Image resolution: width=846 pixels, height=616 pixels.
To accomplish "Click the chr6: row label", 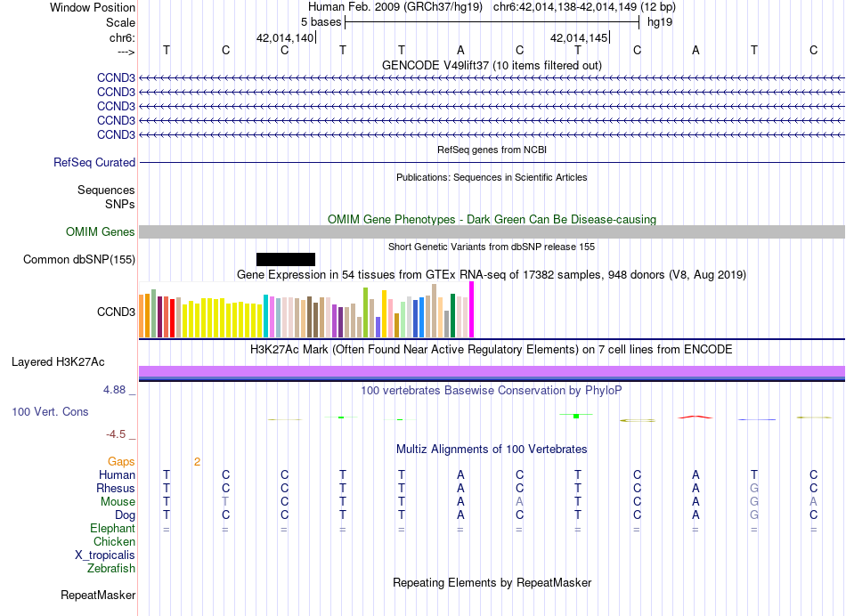I will point(123,37).
